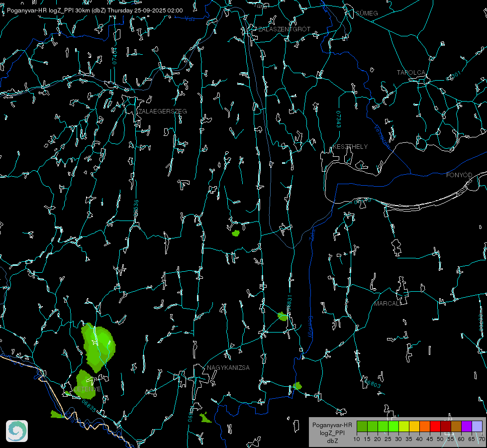Click the TAPOLCA town label
The width and height of the screenshot is (487, 448).
[411, 73]
